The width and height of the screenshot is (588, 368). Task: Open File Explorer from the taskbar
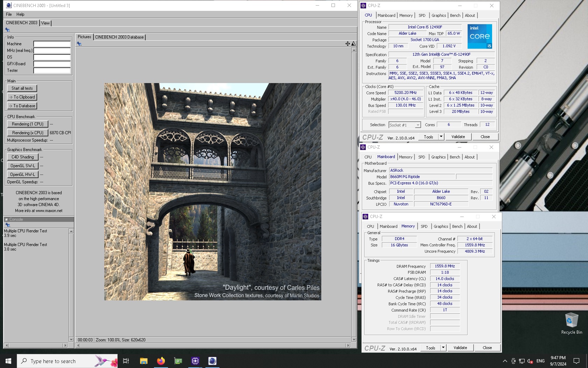click(x=143, y=361)
